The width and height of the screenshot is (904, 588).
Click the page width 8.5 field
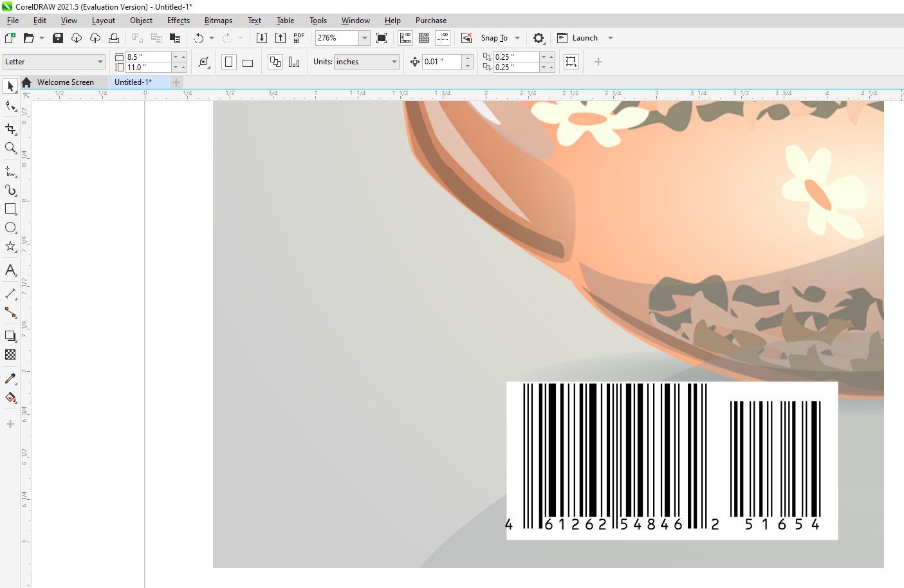(148, 57)
